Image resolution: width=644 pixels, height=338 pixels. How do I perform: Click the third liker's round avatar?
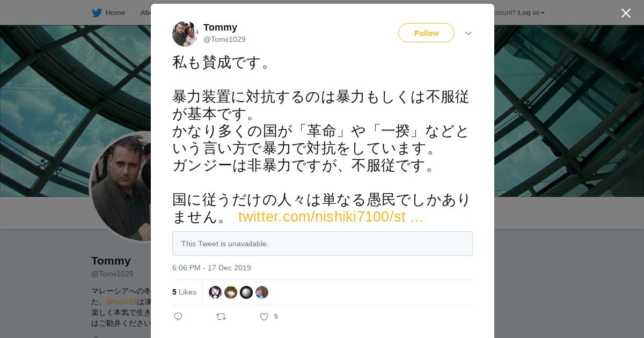[246, 292]
